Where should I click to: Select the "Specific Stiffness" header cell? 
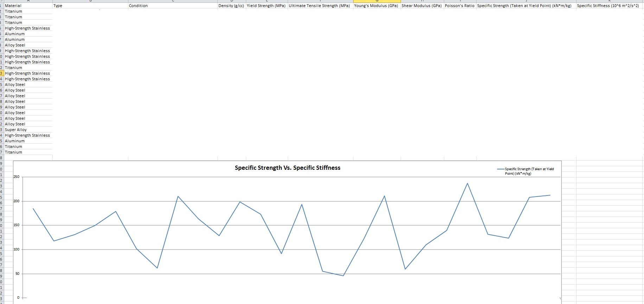608,6
